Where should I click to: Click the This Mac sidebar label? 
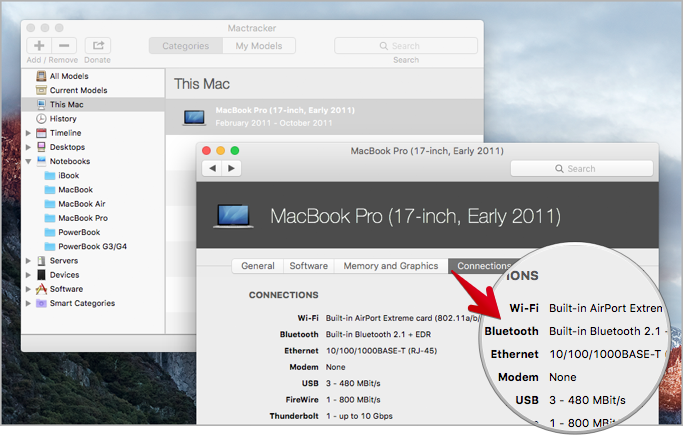66,105
